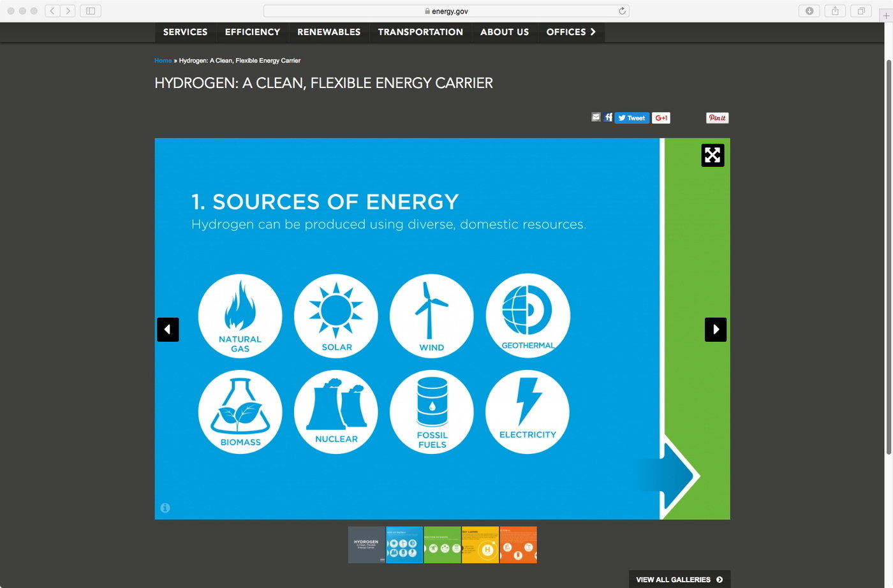Follow the Home breadcrumb link
The image size is (893, 588).
pyautogui.click(x=162, y=60)
